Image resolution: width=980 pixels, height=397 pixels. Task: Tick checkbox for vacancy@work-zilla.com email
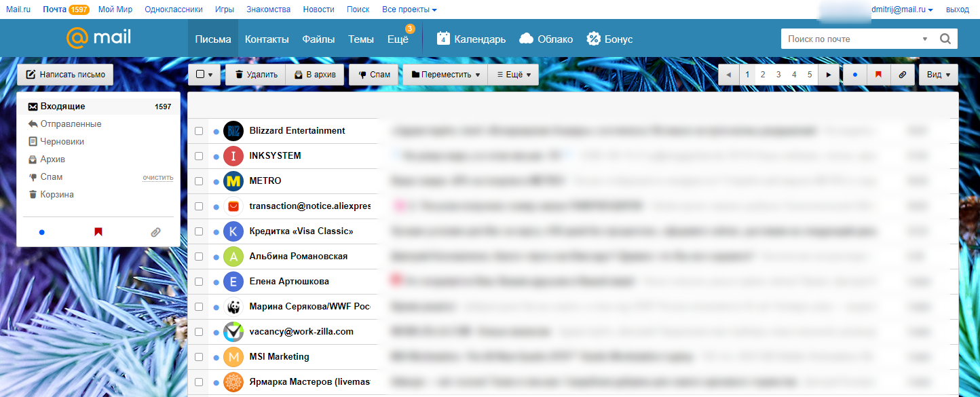(199, 332)
